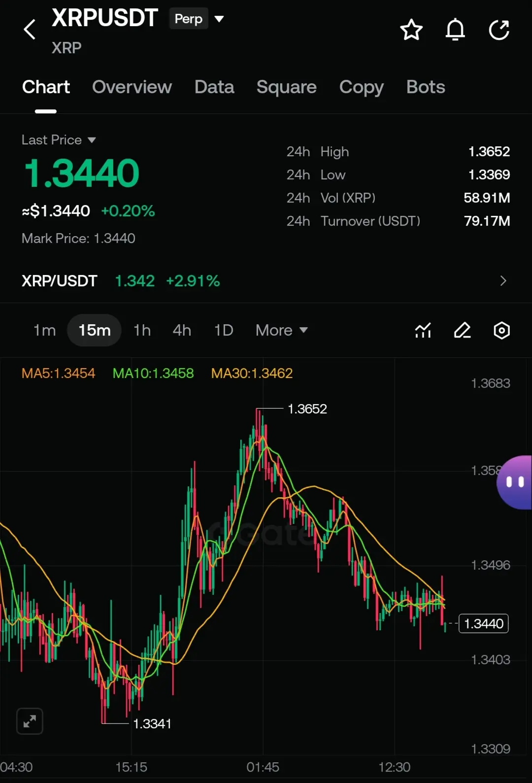Tap the 15:15 time axis label

(131, 767)
